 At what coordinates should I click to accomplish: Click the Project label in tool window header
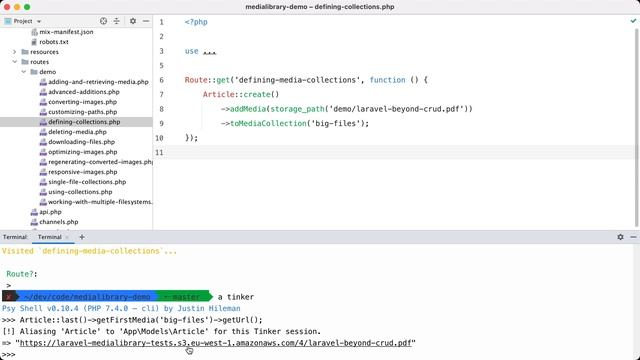pos(23,21)
